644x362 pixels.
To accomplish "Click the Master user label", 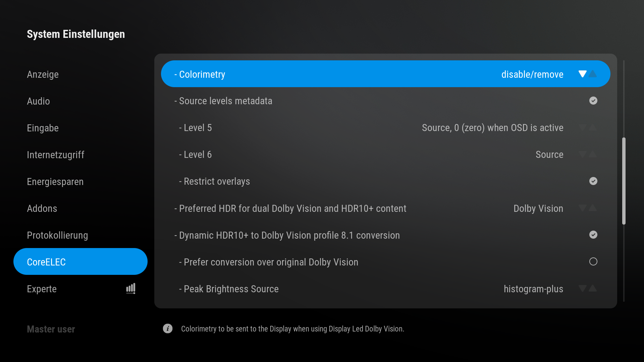I will 51,329.
